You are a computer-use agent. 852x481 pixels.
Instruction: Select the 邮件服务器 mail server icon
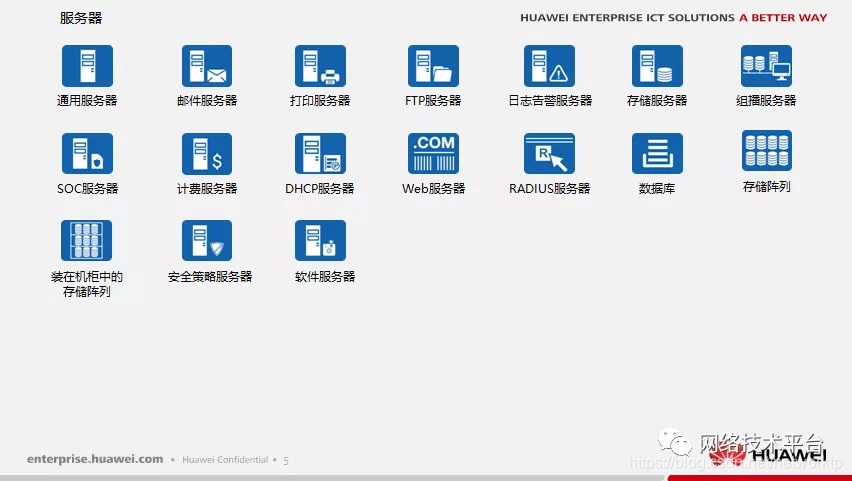click(x=207, y=66)
